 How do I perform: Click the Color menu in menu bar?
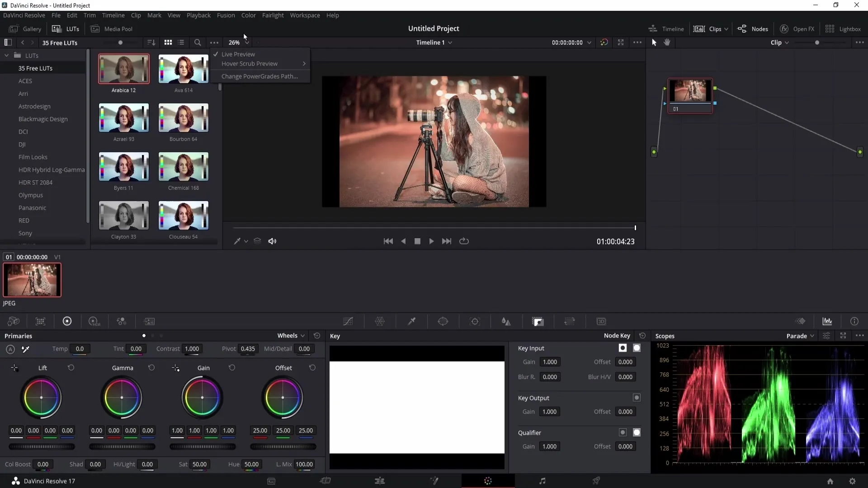248,15
